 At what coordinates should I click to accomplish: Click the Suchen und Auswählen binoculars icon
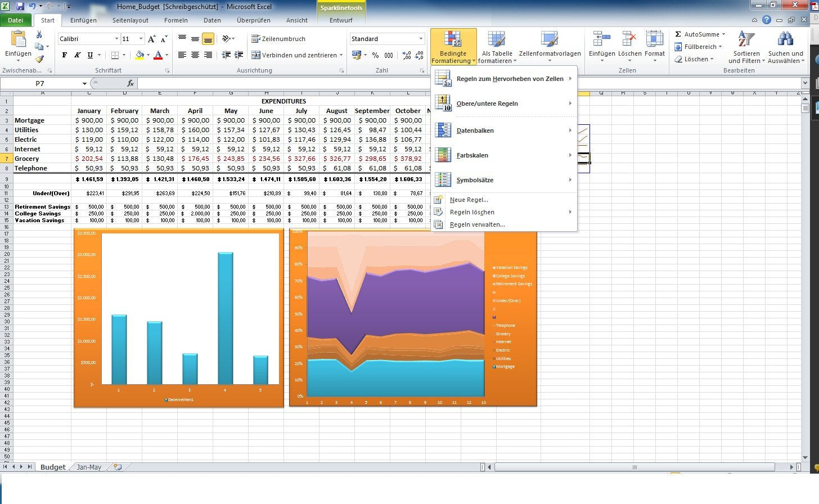(x=785, y=40)
